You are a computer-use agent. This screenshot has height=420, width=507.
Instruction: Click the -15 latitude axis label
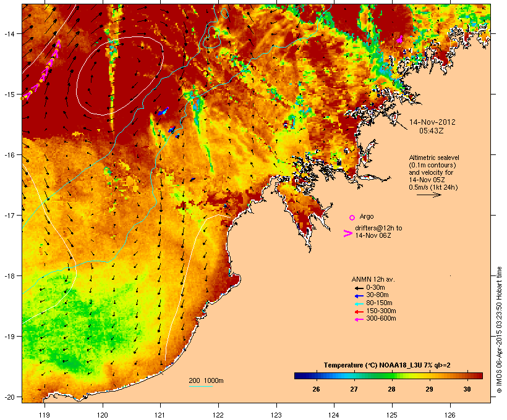pyautogui.click(x=9, y=94)
